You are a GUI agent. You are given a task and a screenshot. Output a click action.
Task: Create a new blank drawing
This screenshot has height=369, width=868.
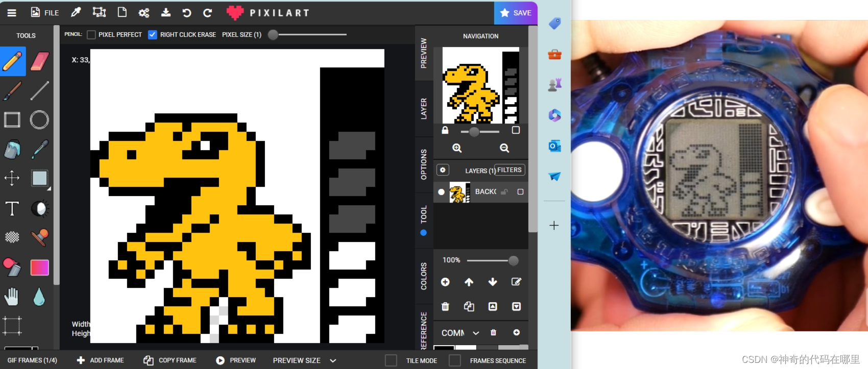[122, 12]
